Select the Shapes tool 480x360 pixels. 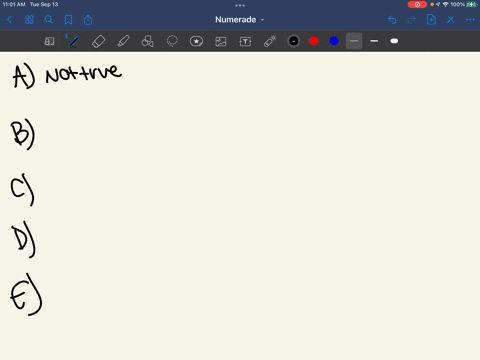click(147, 41)
